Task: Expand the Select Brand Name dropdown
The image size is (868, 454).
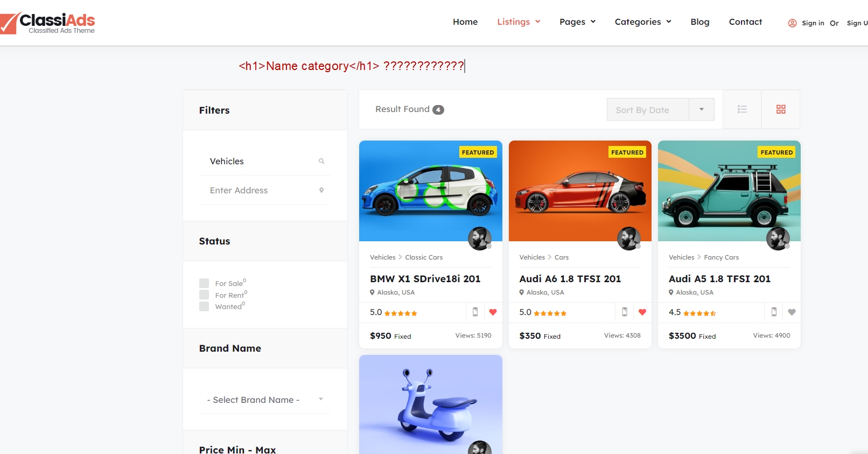Action: pyautogui.click(x=265, y=400)
